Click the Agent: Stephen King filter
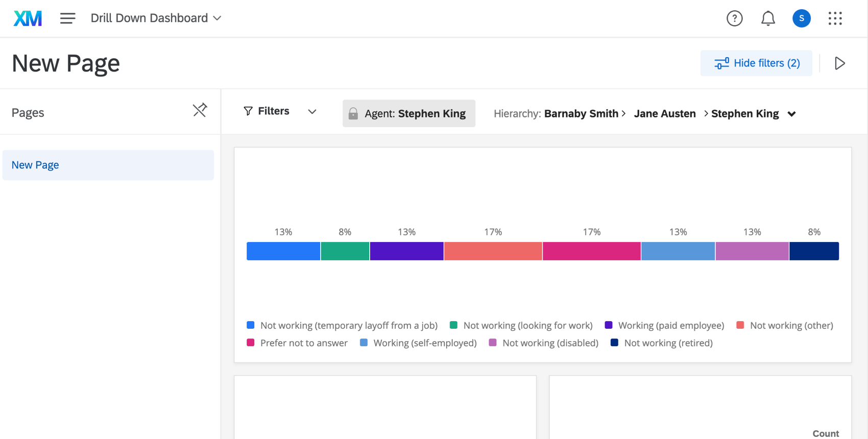This screenshot has width=868, height=439. [415, 113]
